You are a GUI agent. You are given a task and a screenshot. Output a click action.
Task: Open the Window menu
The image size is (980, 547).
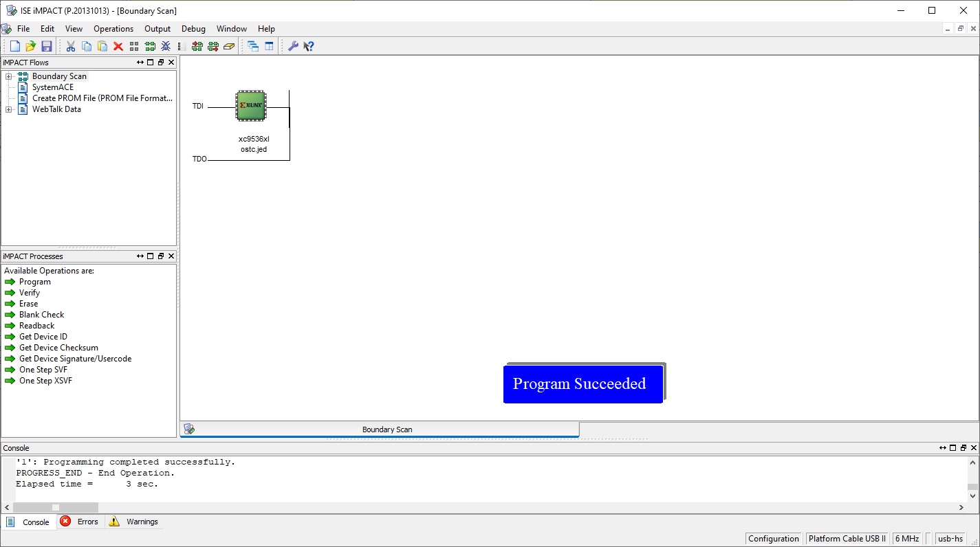(x=232, y=29)
